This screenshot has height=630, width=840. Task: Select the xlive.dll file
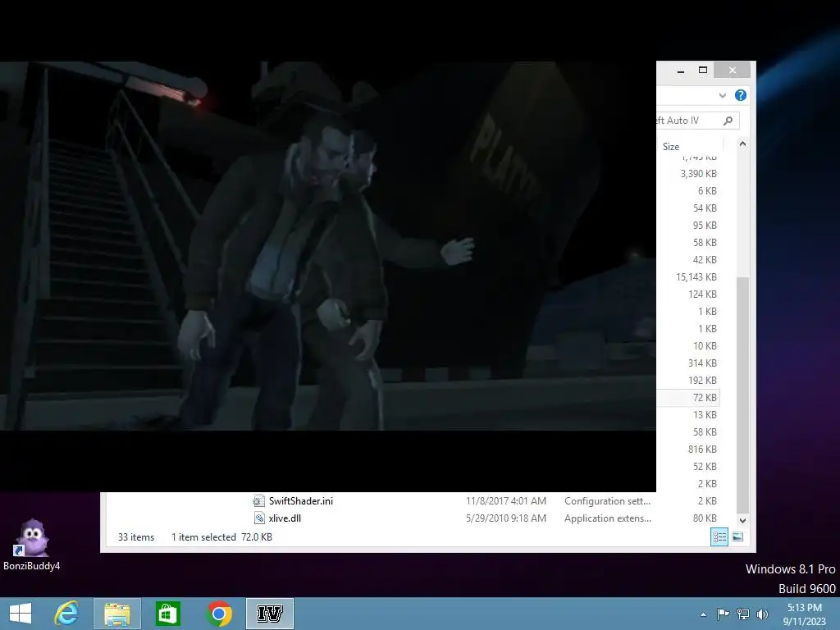pyautogui.click(x=285, y=518)
